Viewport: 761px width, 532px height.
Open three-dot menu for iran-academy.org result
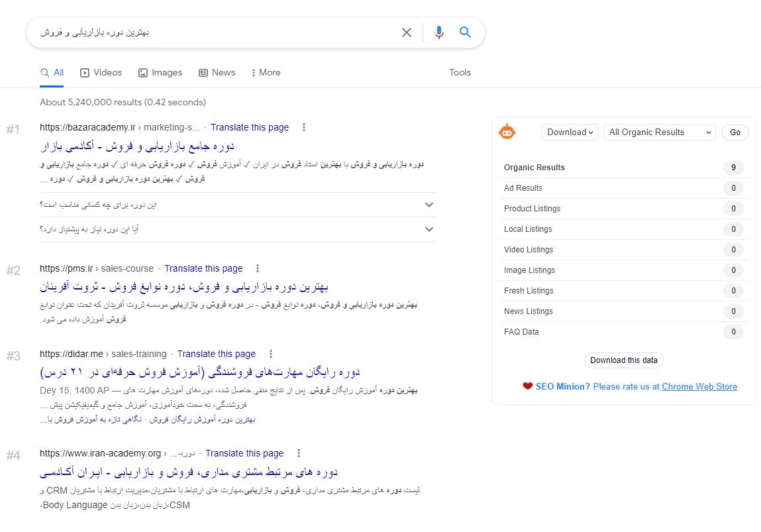pos(299,453)
